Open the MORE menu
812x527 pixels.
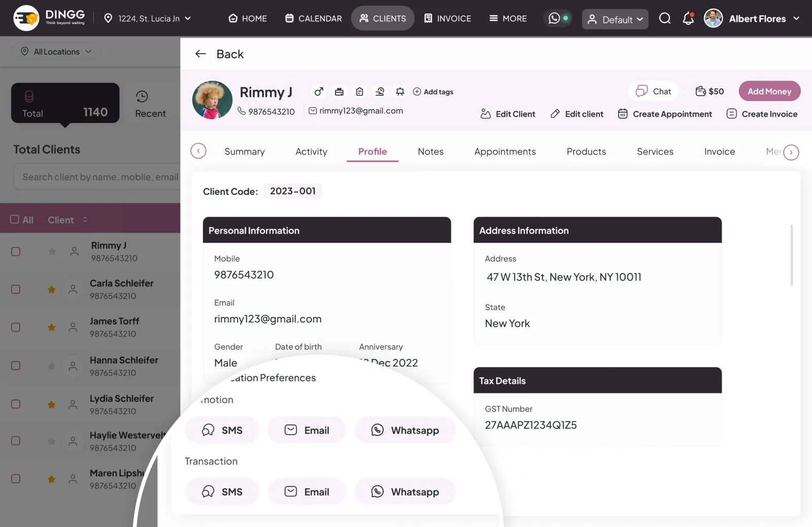coord(508,18)
